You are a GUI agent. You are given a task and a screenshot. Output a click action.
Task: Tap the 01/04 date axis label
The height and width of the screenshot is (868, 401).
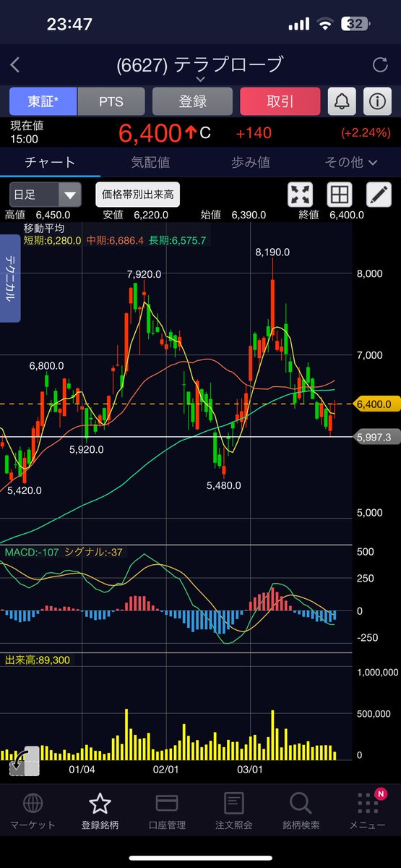82,770
